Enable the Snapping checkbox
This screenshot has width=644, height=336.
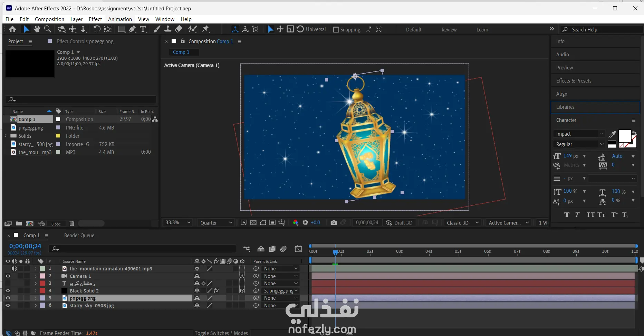336,30
